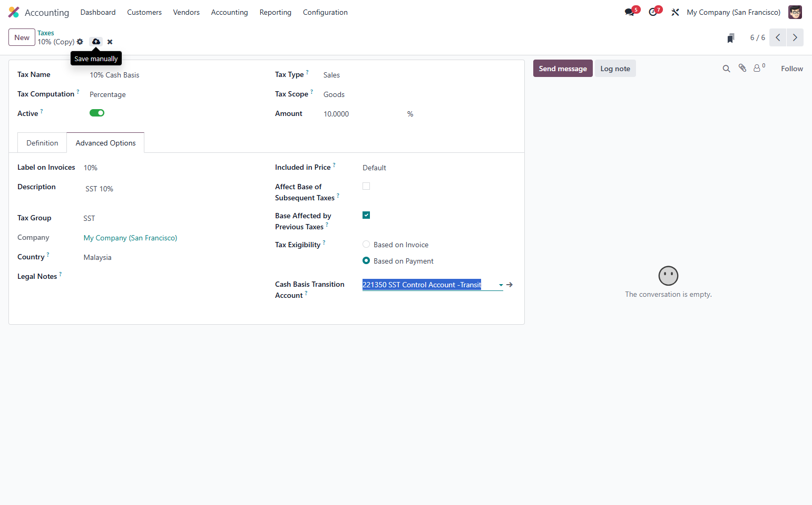Open the Cash Basis Transition Account dropdown arrow
The height and width of the screenshot is (505, 812).
coord(501,285)
